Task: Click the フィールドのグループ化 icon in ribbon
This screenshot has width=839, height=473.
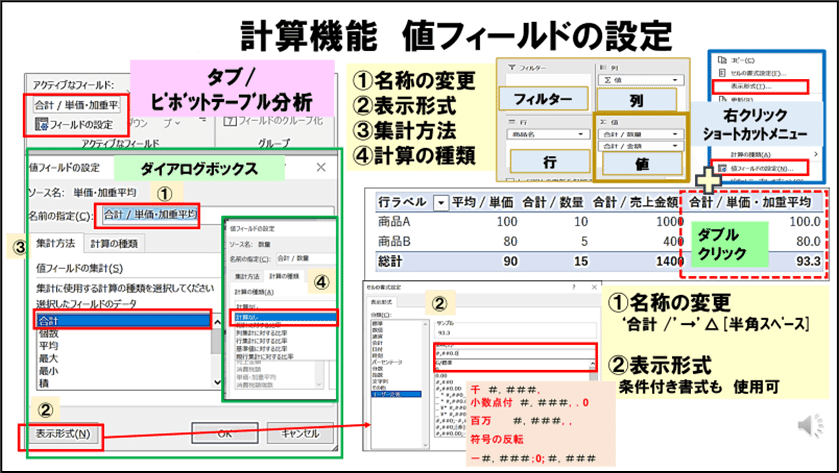Action: pyautogui.click(x=230, y=121)
